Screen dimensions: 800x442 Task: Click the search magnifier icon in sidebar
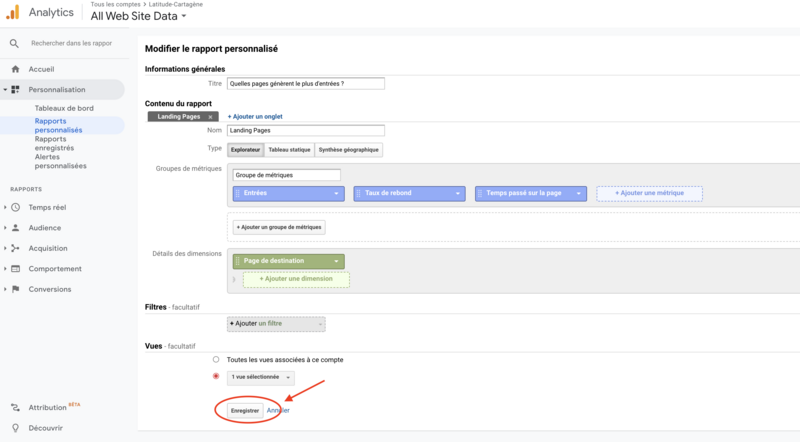pyautogui.click(x=14, y=44)
